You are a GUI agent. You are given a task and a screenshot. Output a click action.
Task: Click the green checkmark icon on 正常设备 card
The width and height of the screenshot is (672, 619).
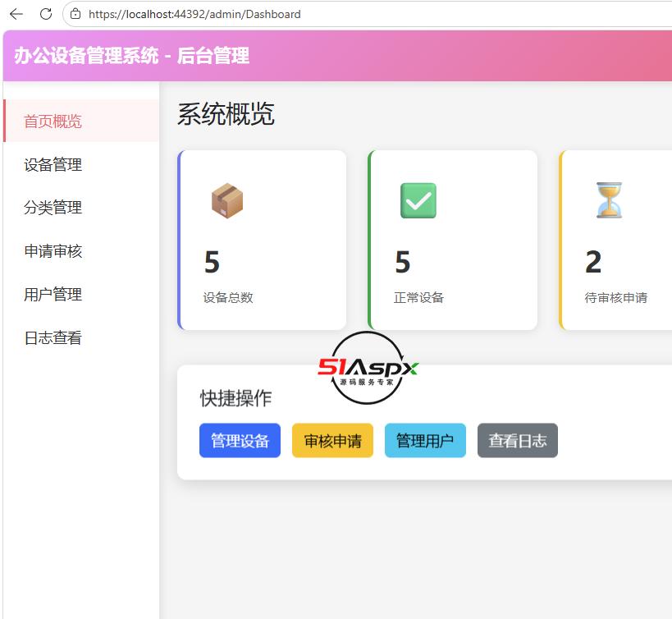[x=418, y=200]
